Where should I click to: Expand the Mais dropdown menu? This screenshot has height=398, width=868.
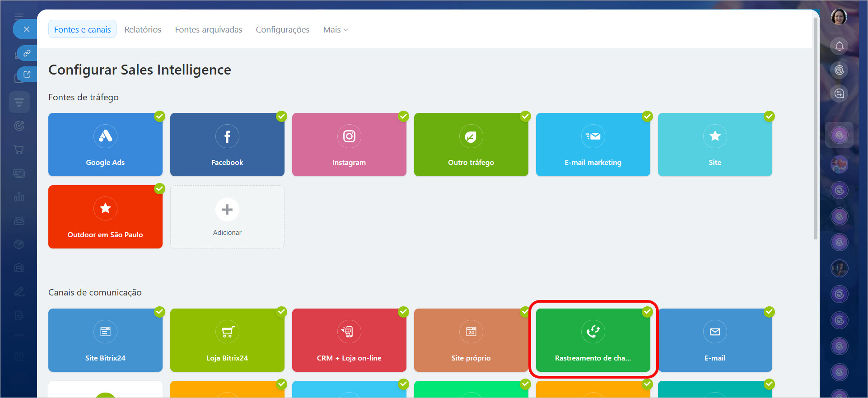coord(335,30)
